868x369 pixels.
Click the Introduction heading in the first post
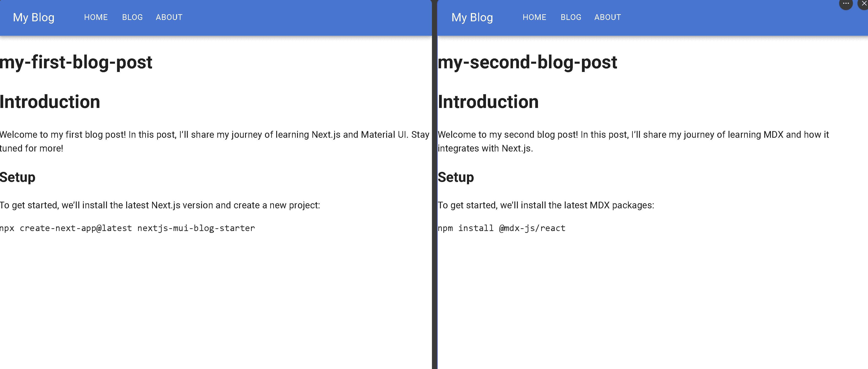50,102
